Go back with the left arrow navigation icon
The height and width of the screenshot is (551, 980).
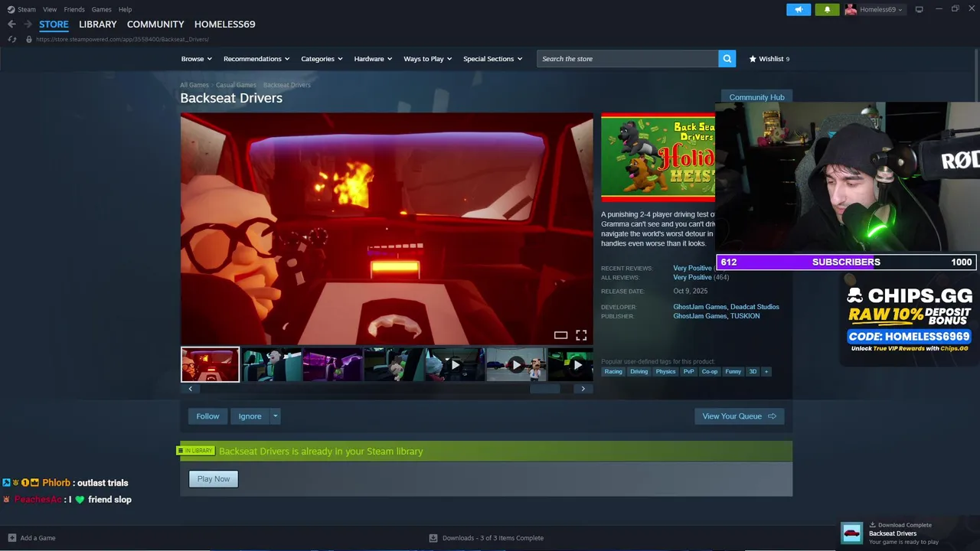(11, 24)
